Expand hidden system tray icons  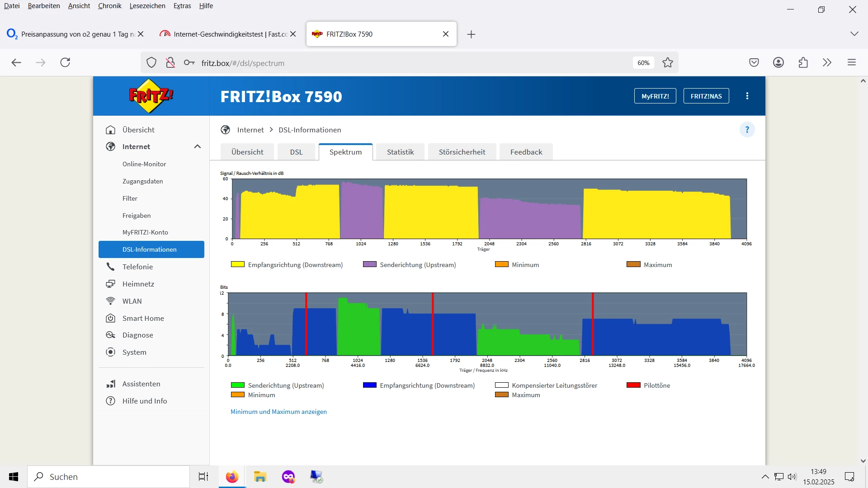click(x=765, y=477)
